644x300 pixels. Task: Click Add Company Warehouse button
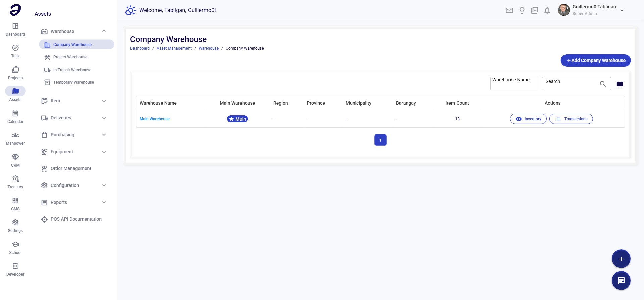tap(595, 60)
